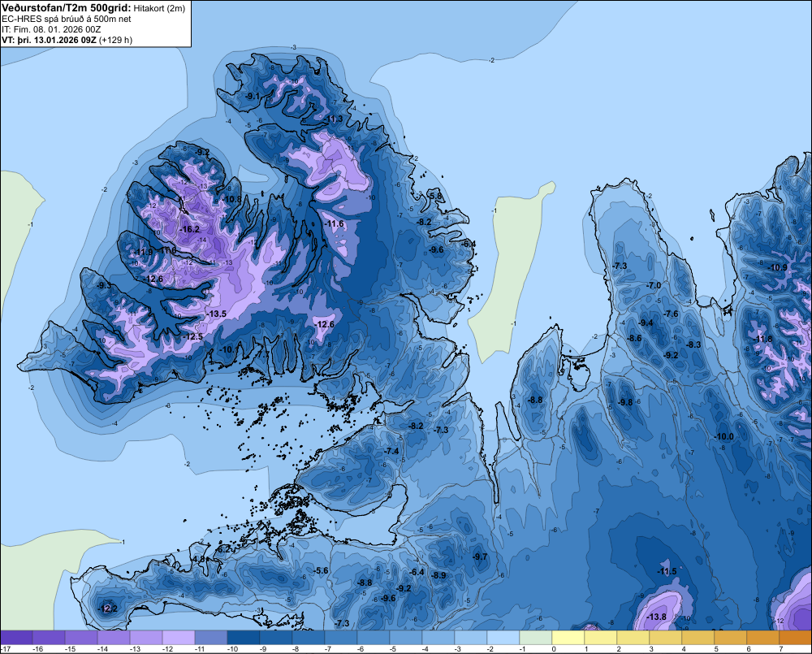Image resolution: width=812 pixels, height=654 pixels.
Task: Click the initial time 'IT: Fim. 08. 01. 2026 00Z'
Action: coord(51,29)
